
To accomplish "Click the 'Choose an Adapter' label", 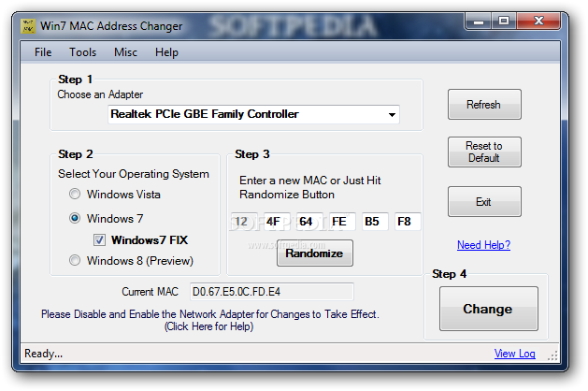I will [100, 94].
